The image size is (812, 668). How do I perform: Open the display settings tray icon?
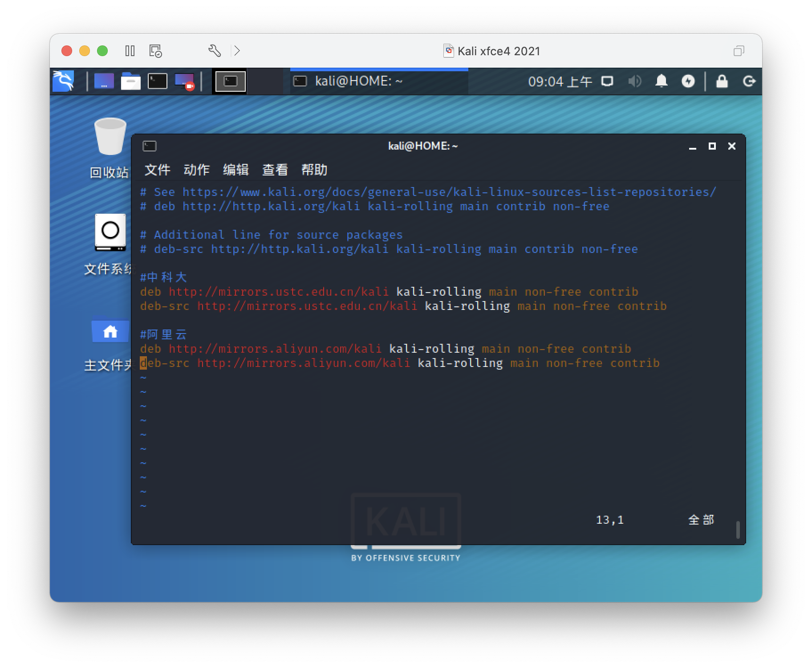point(607,81)
